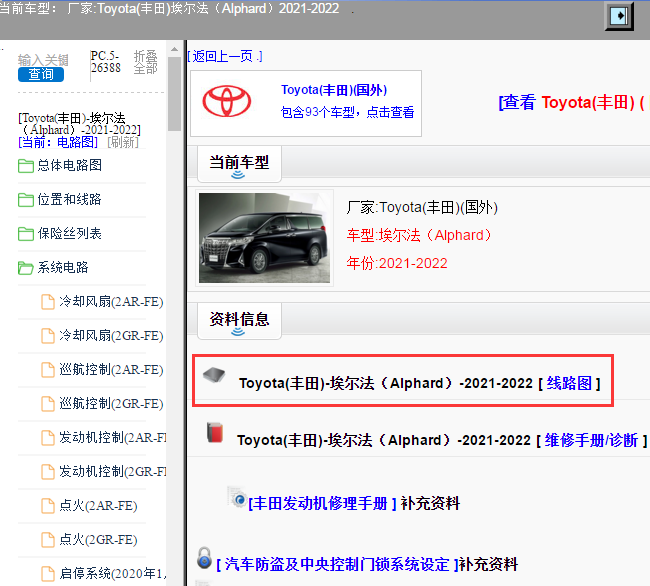Click the padlock icon beside 汽车防盗 entry
Viewport: 650px width, 586px height.
click(204, 557)
